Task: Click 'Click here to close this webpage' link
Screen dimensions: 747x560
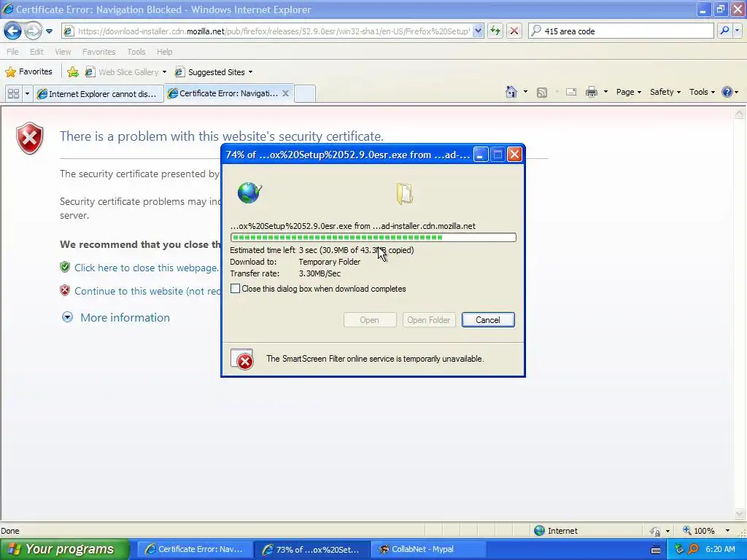Action: pos(146,268)
